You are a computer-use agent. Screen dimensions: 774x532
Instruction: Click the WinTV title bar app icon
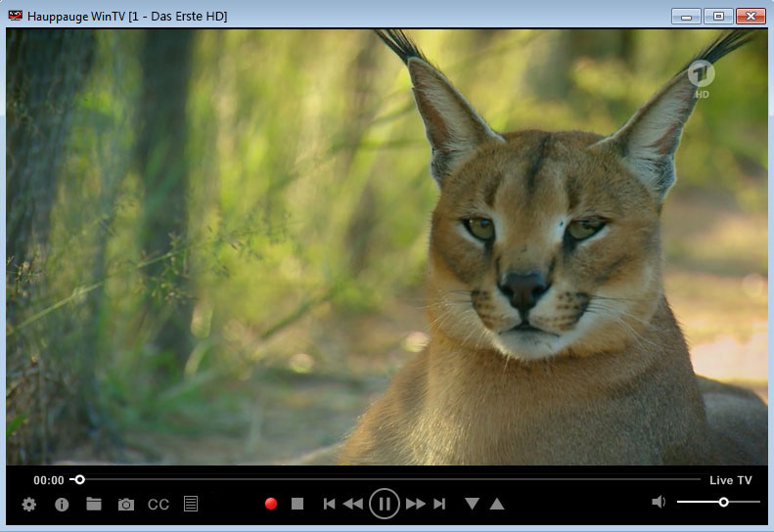tap(16, 16)
